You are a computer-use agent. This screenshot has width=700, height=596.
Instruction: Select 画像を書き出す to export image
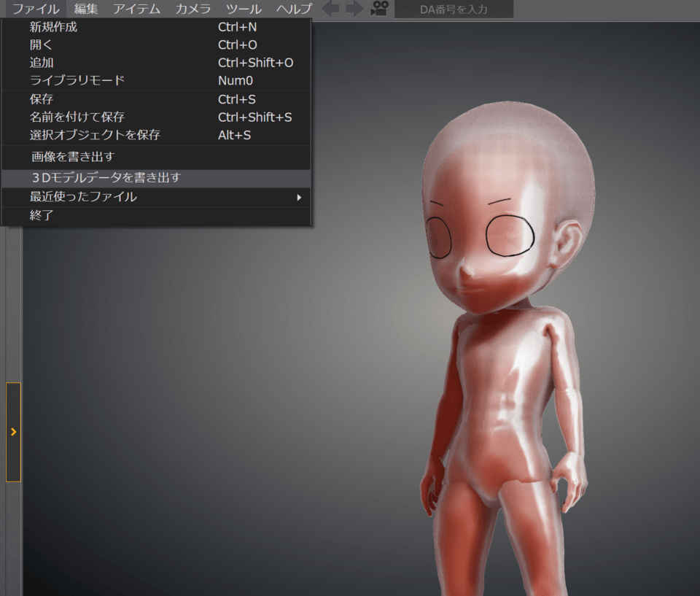coord(73,157)
